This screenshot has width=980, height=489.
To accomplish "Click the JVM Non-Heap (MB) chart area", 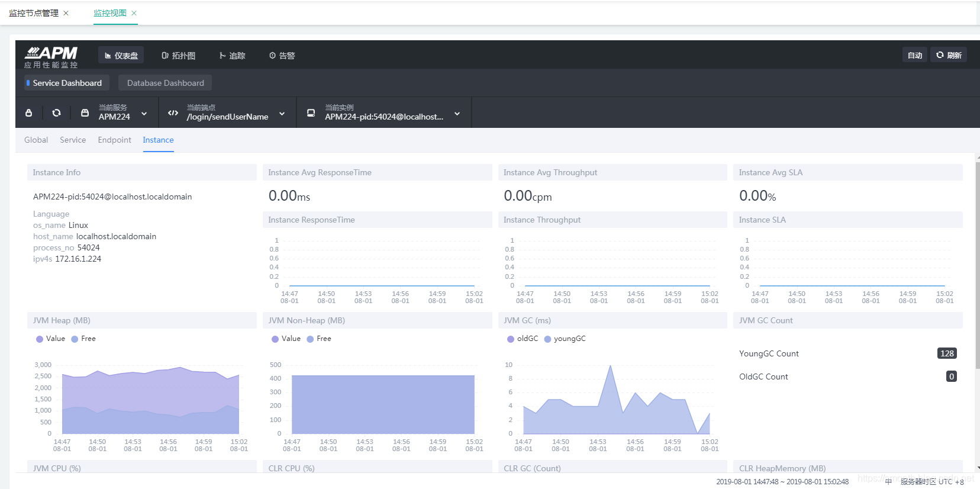I will tap(383, 404).
